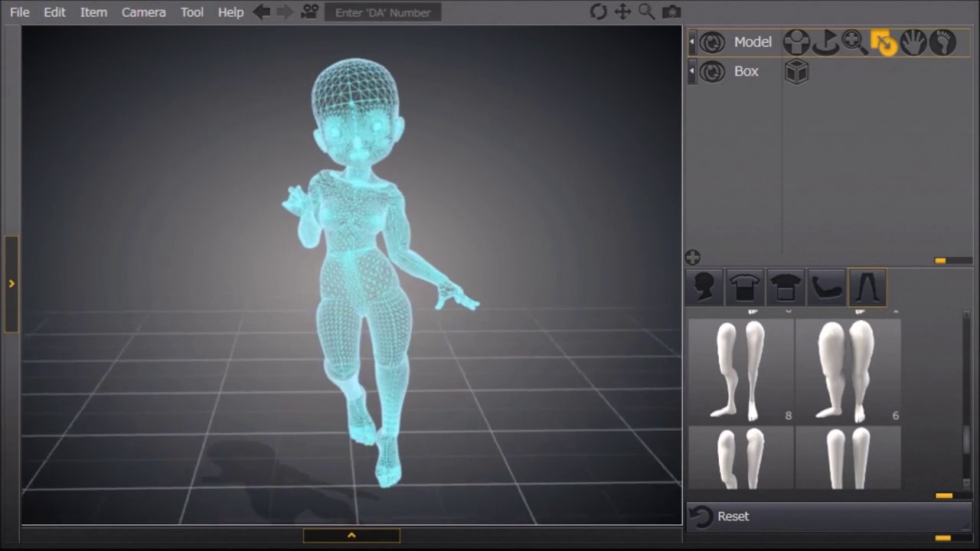
Task: Click the morph list scrollbar thumb
Action: pyautogui.click(x=967, y=440)
